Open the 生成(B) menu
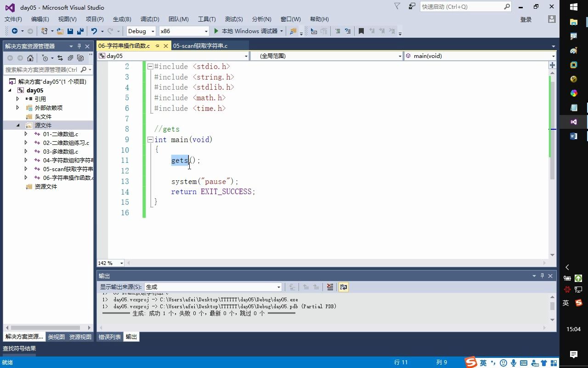Viewport: 588px width, 368px height. [x=122, y=19]
